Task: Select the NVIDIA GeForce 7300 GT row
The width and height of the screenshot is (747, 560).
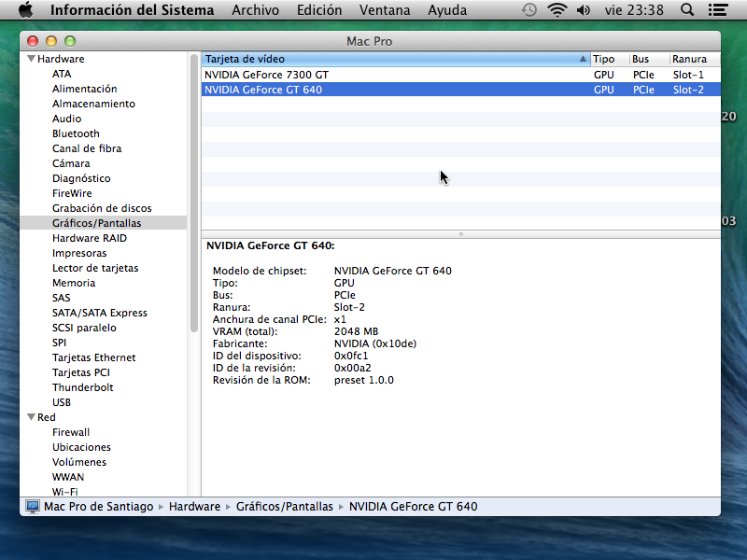Action: click(460, 75)
